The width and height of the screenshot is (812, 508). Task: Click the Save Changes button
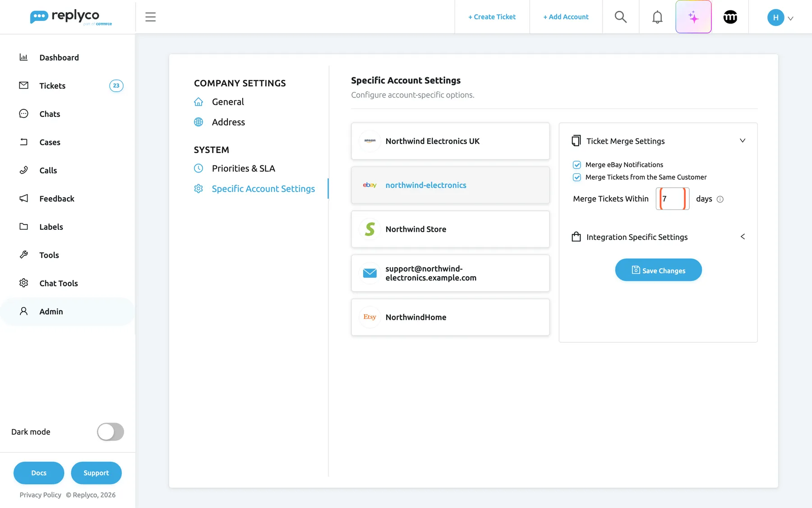coord(658,270)
